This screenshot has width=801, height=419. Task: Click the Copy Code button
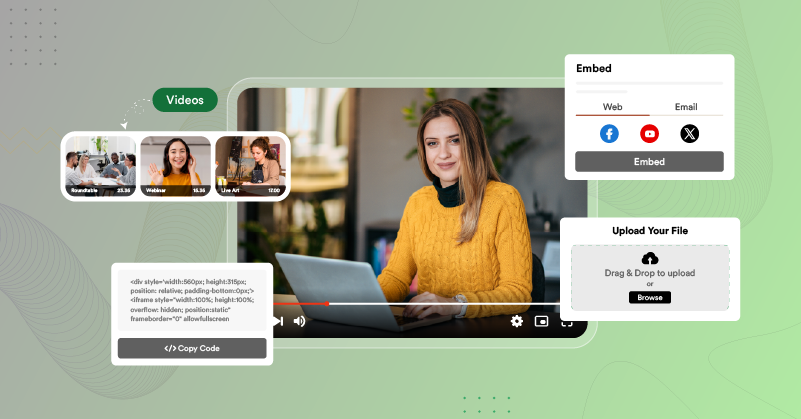[x=192, y=348]
